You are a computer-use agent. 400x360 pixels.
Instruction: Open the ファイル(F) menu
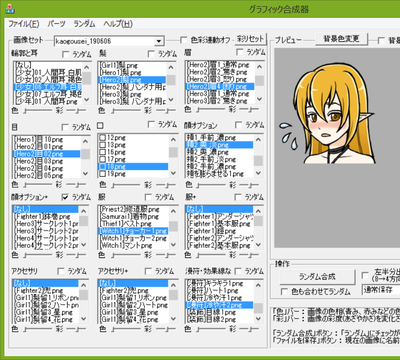coord(23,24)
